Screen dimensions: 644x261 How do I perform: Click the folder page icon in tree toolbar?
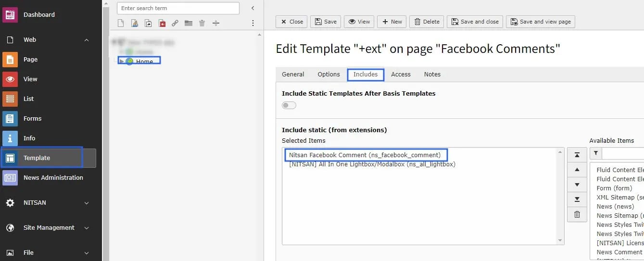pos(189,23)
